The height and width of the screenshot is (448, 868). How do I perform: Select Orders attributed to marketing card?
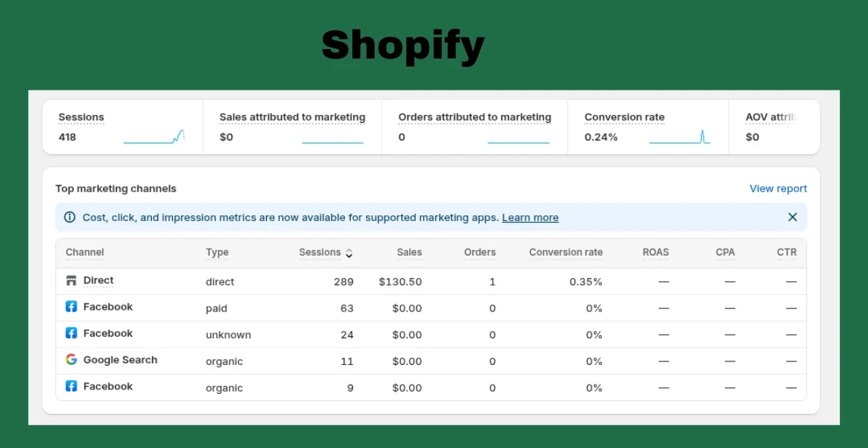475,127
